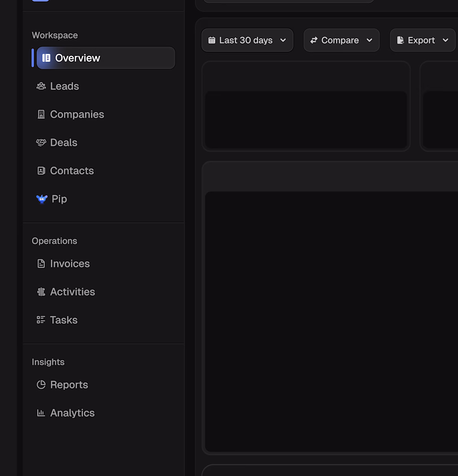Click the Analytics bar chart icon
Viewport: 458px width, 476px height.
(x=41, y=413)
